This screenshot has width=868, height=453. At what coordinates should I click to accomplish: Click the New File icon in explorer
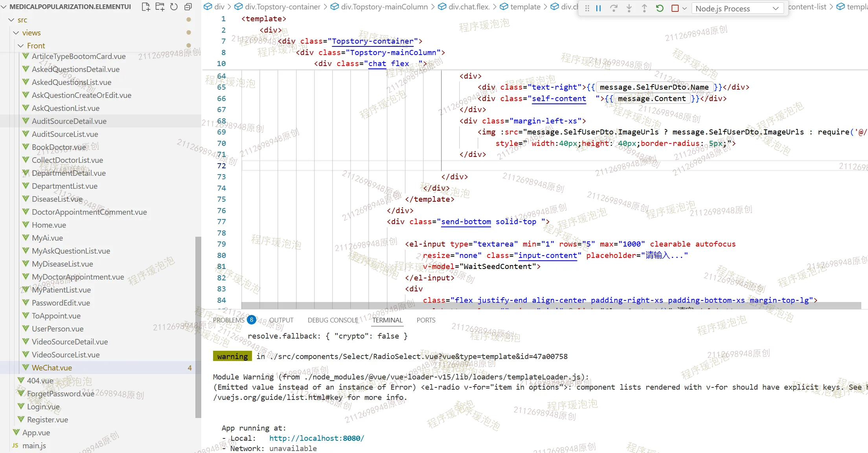[146, 7]
